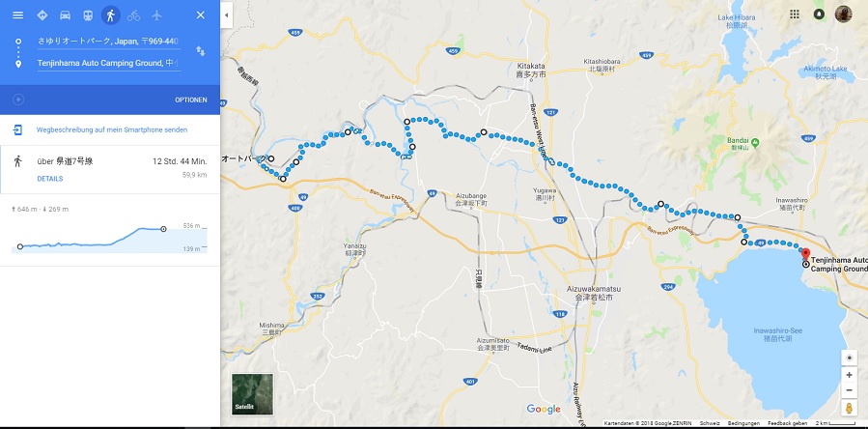Show my current location on map
The image size is (868, 429).
pos(849,358)
